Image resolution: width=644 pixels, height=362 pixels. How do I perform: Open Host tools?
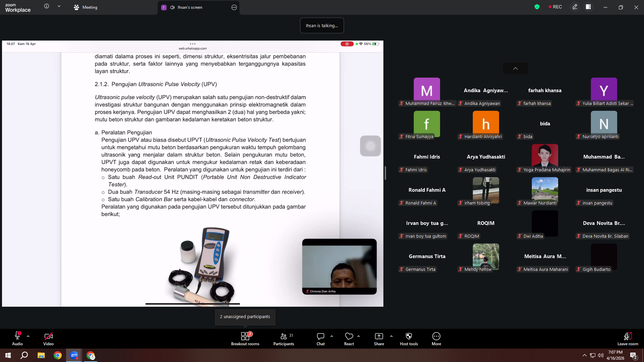pyautogui.click(x=409, y=339)
